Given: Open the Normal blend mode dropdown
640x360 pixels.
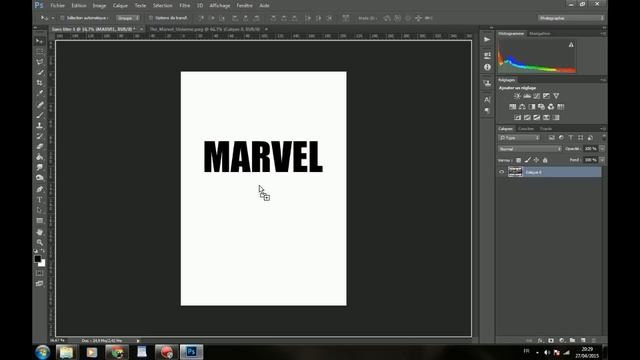Looking at the screenshot, I should point(530,149).
